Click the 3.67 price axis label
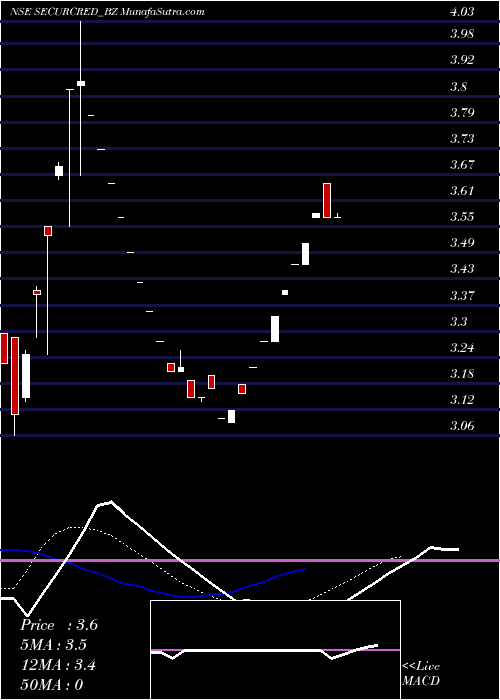 [x=462, y=164]
